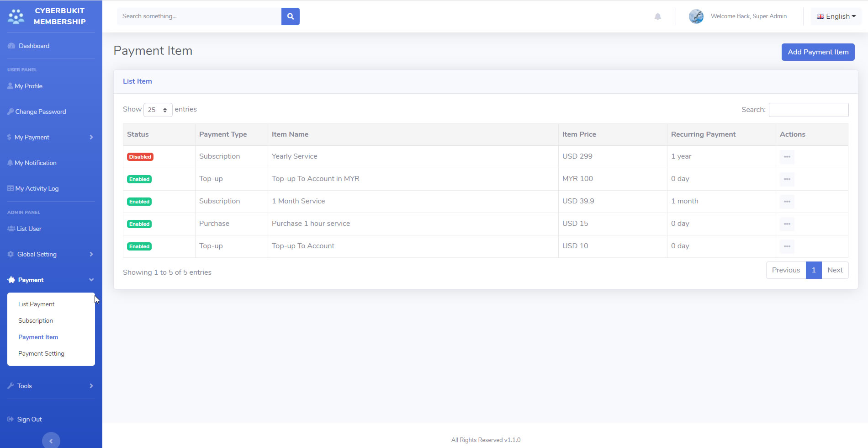Click the search magnifier button

tap(290, 16)
